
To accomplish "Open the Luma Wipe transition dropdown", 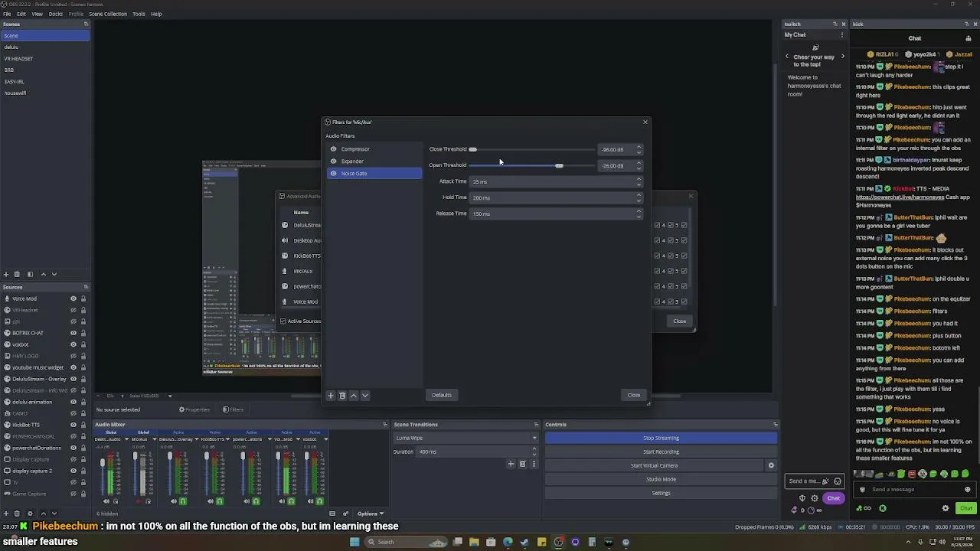I will coord(465,439).
